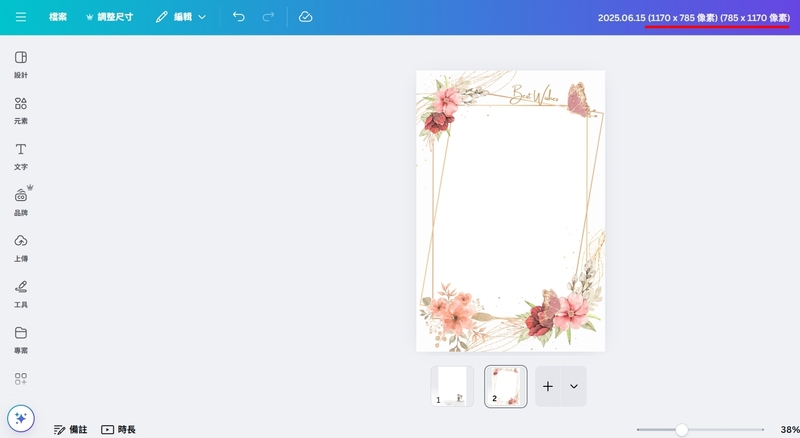Viewport: 800px width, 438px height.
Task: Open the 設計 design panel
Action: point(21,64)
